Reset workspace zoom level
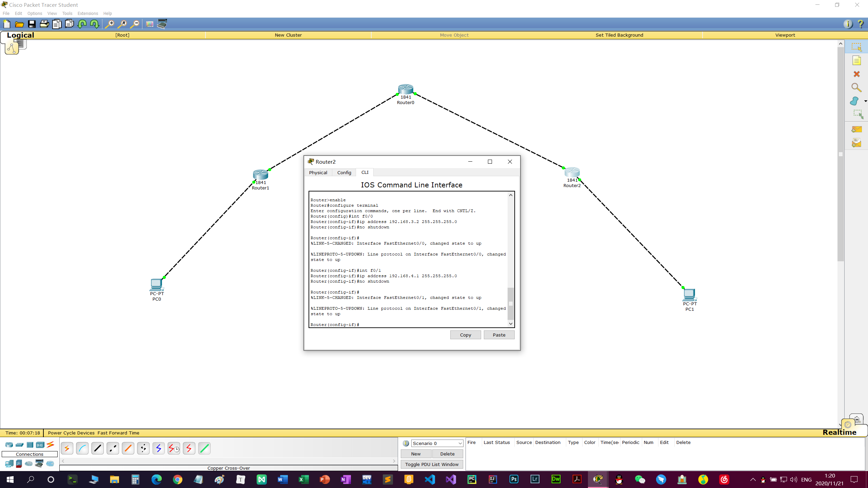 (122, 24)
